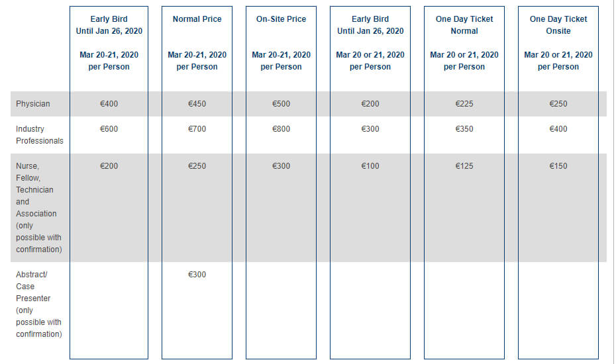
Task: Select the Nurse one-day Early Bird €100
Action: coord(370,165)
